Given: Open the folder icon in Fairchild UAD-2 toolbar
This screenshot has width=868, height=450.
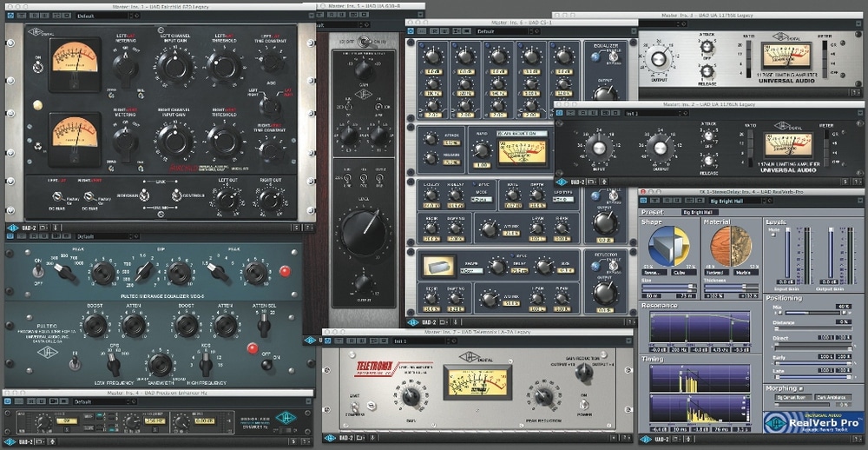Looking at the screenshot, I should click(43, 228).
